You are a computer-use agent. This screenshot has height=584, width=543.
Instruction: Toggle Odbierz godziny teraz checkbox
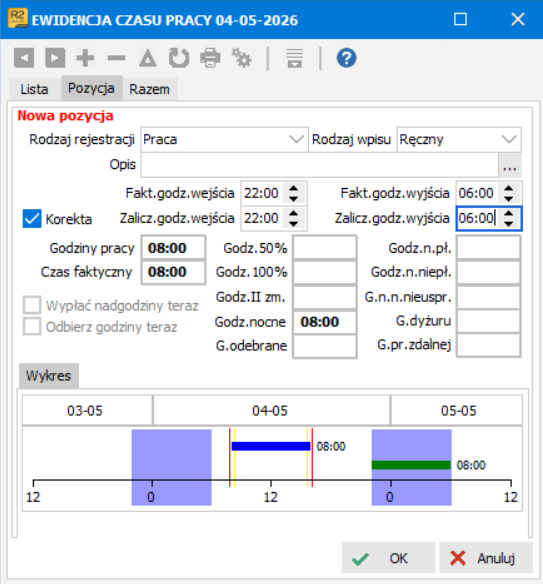pos(32,327)
